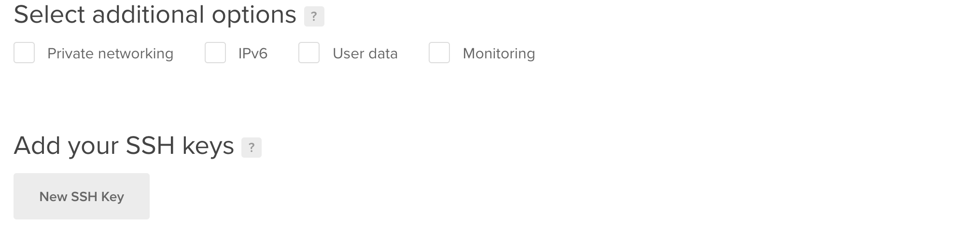Enable the Monitoring option box
The image size is (980, 231).
pyautogui.click(x=439, y=53)
